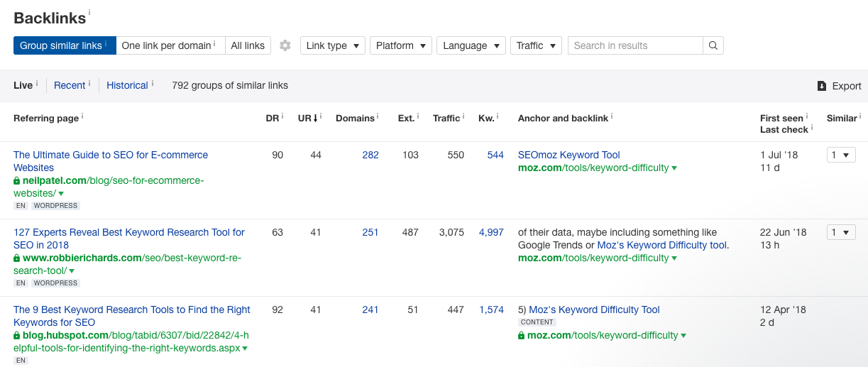Click the search magnifier icon
Viewport: 868px width, 367px height.
click(713, 45)
